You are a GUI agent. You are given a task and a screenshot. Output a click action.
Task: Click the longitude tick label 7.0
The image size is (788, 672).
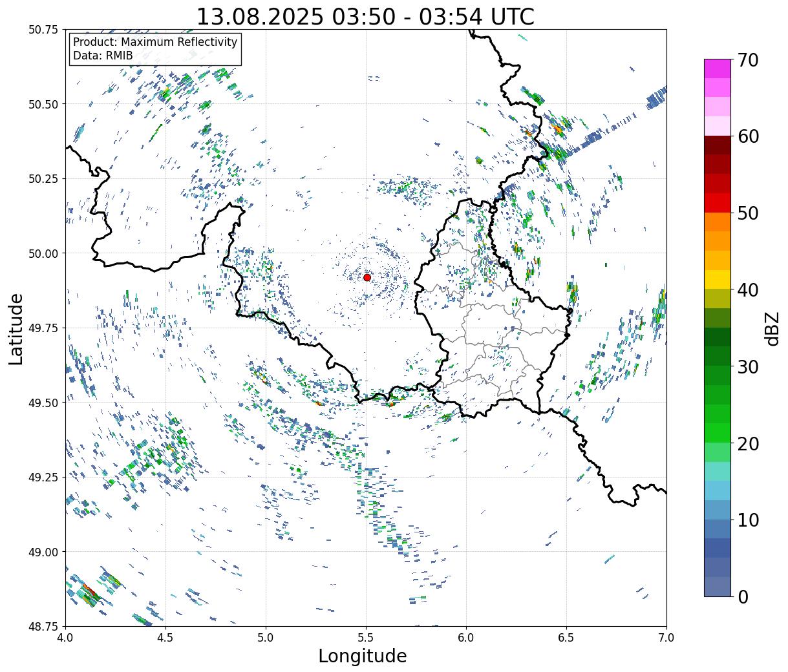pyautogui.click(x=666, y=637)
